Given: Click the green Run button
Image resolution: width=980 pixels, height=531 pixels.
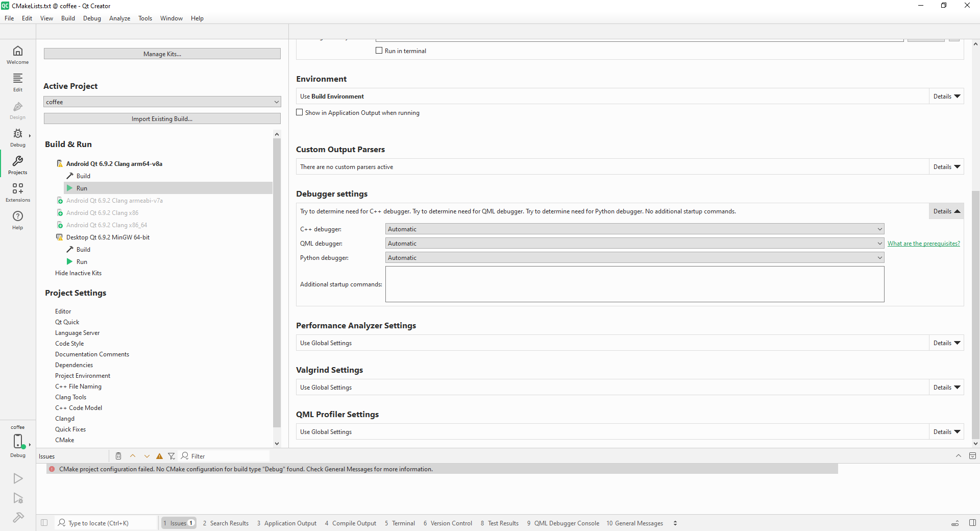Looking at the screenshot, I should pyautogui.click(x=18, y=478).
